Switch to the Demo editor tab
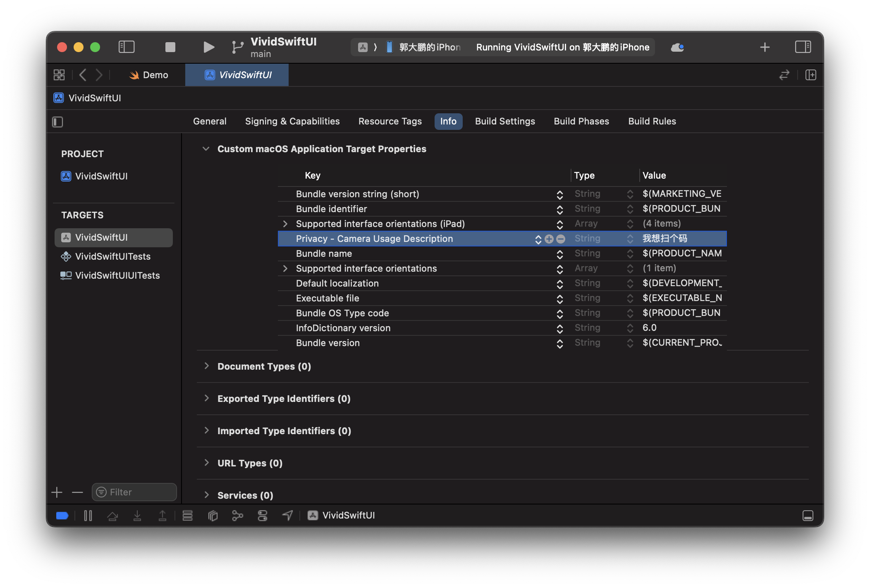Viewport: 870px width, 588px height. pos(149,75)
